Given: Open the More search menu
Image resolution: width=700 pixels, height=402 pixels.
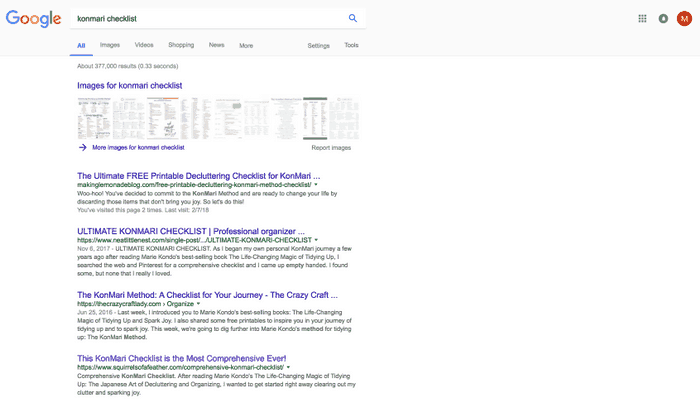Looking at the screenshot, I should (x=246, y=46).
